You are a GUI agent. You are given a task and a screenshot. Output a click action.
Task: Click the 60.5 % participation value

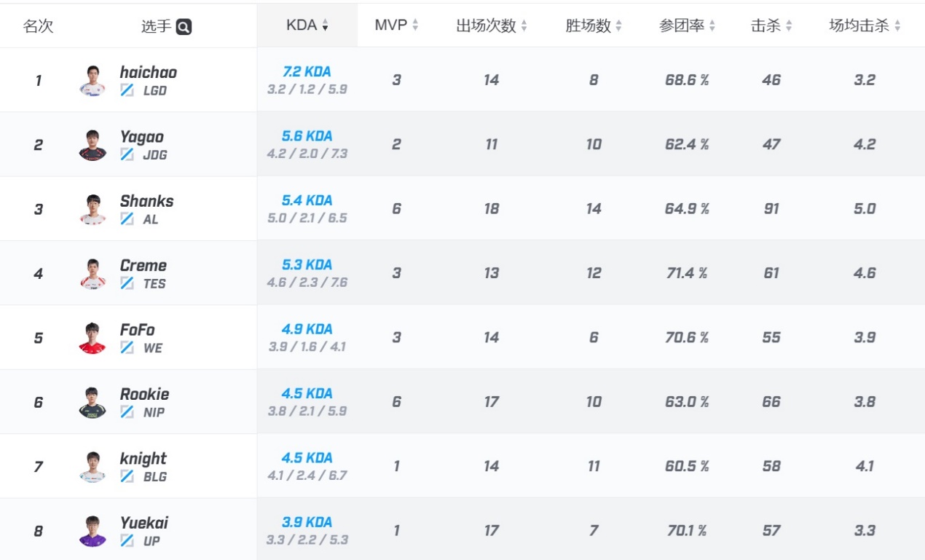point(687,466)
